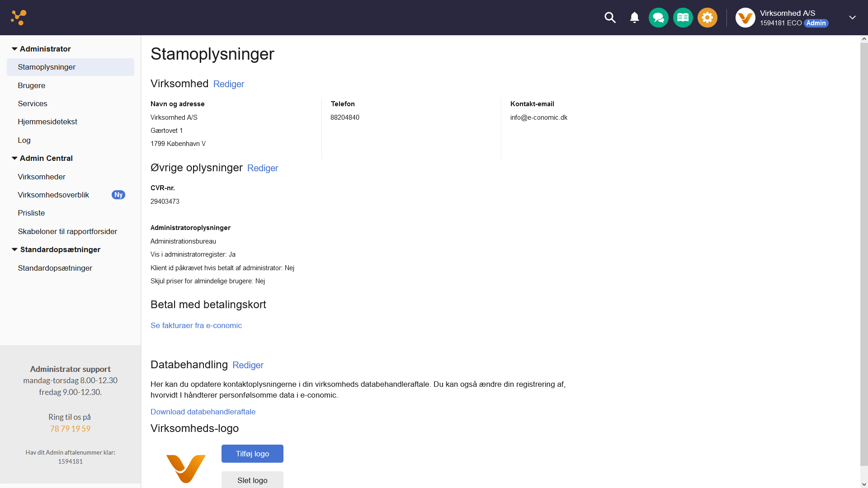Click the Ny badge next to Virksomhedsoverblik
868x488 pixels.
click(118, 195)
